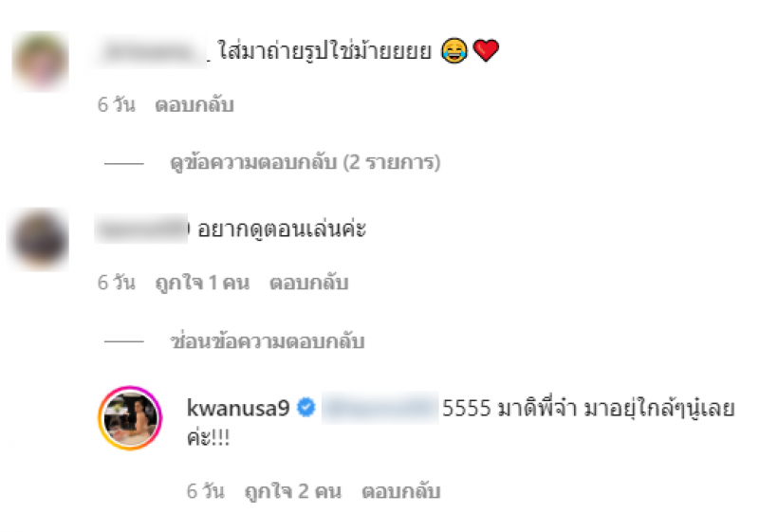Open blurred mentioned username in kwanusa9 reply
This screenshot has width=759, height=532.
coord(380,409)
